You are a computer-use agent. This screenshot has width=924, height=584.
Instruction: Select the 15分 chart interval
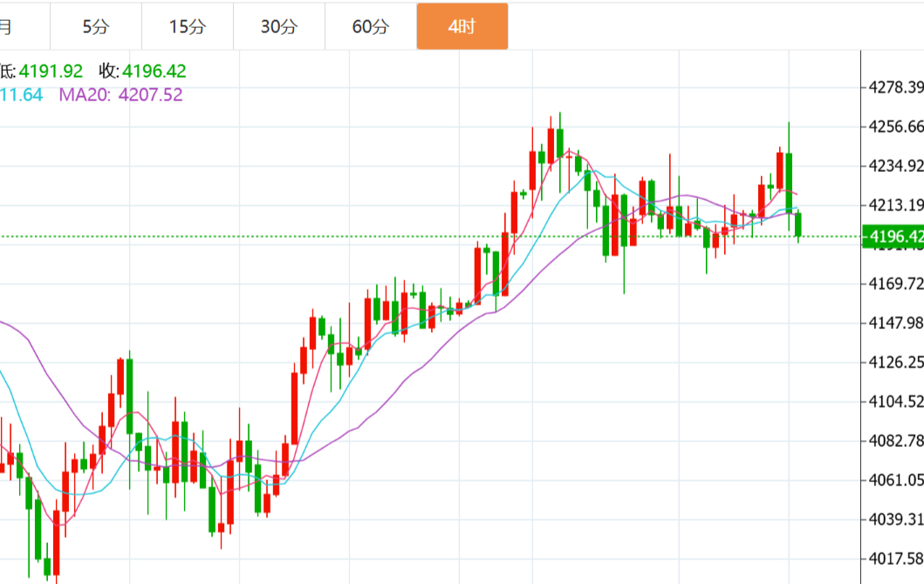point(187,26)
